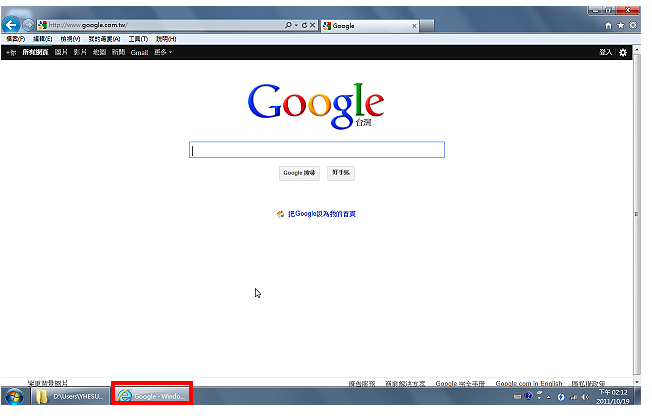Activate the Google - Windows IE taskbar button
The image size is (652, 416).
tap(152, 396)
